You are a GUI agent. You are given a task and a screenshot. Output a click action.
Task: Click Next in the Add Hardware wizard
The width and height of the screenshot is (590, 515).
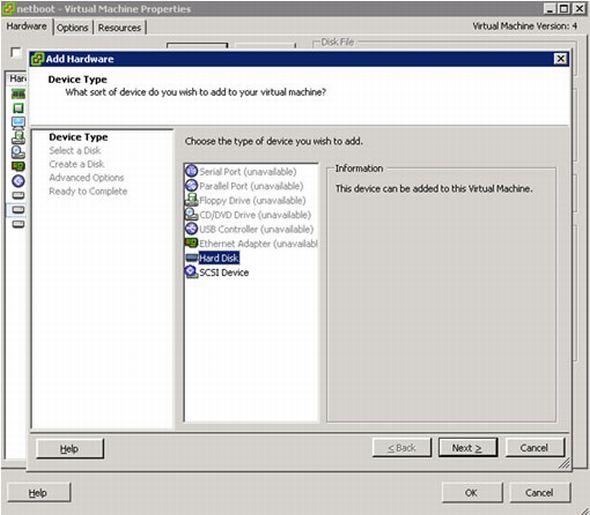pos(468,448)
